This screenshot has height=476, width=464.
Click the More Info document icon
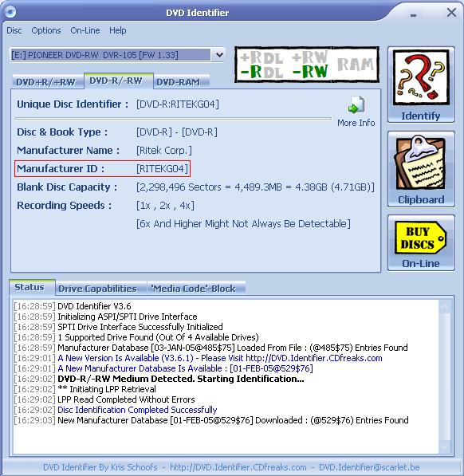point(356,104)
